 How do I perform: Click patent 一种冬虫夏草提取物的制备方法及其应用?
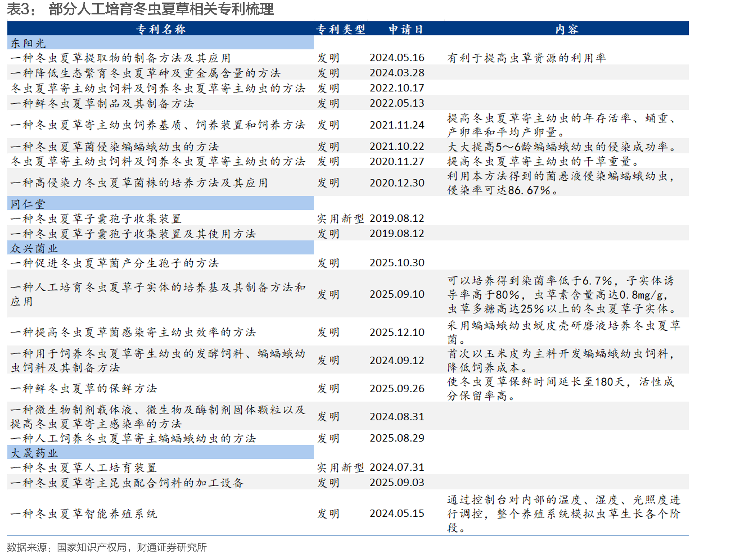[x=120, y=58]
